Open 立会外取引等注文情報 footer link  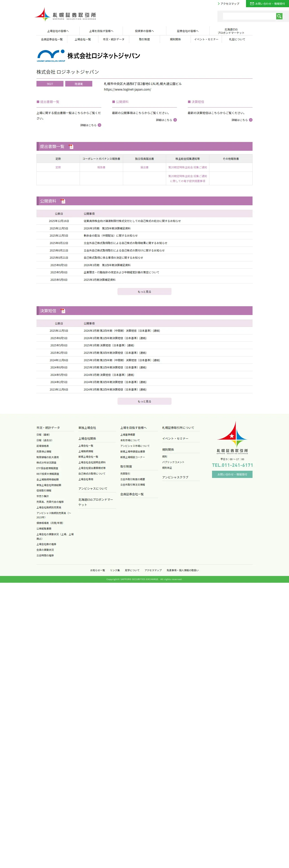tap(133, 485)
